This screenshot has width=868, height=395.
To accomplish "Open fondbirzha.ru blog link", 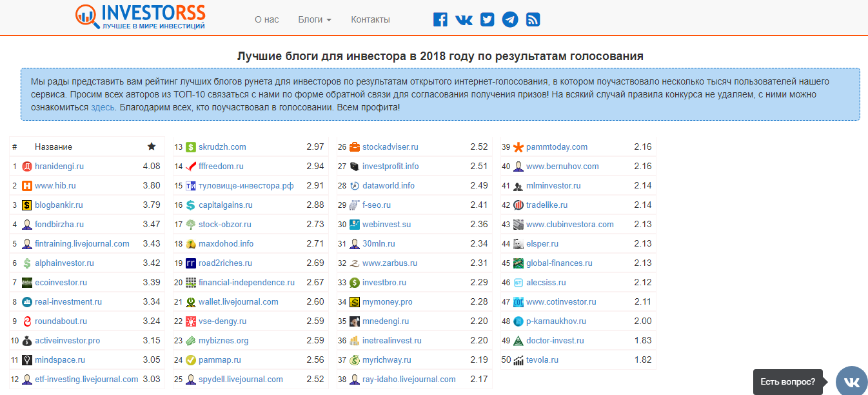I will pos(59,225).
